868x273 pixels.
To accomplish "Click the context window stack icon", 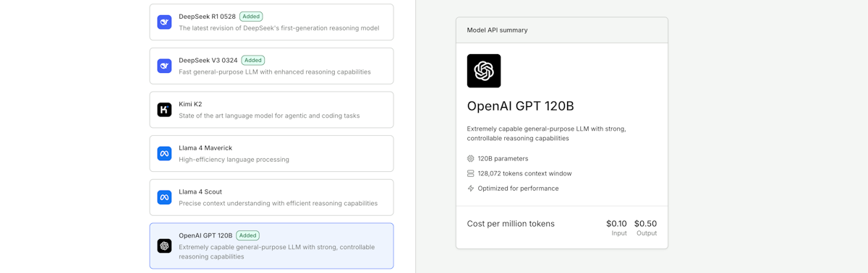I will (471, 173).
